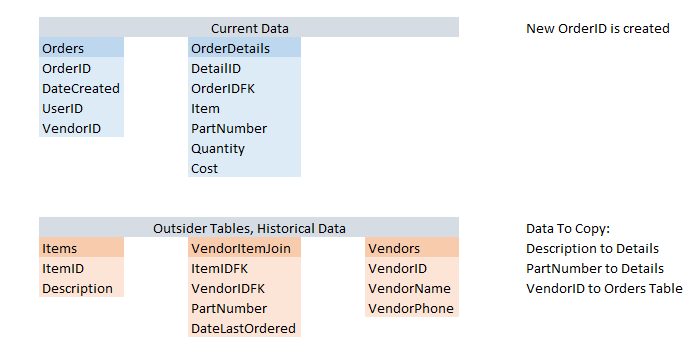Click the VendorPhone cell
The image size is (696, 360).
[412, 307]
